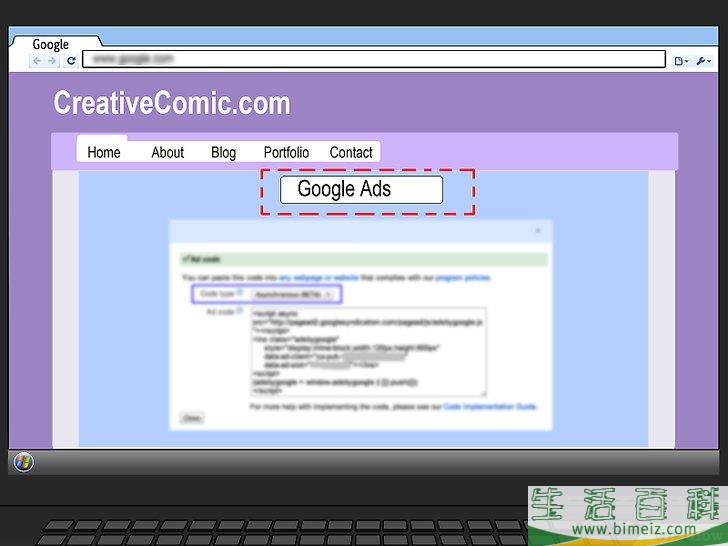
Task: Open the Blog page
Action: [x=223, y=152]
